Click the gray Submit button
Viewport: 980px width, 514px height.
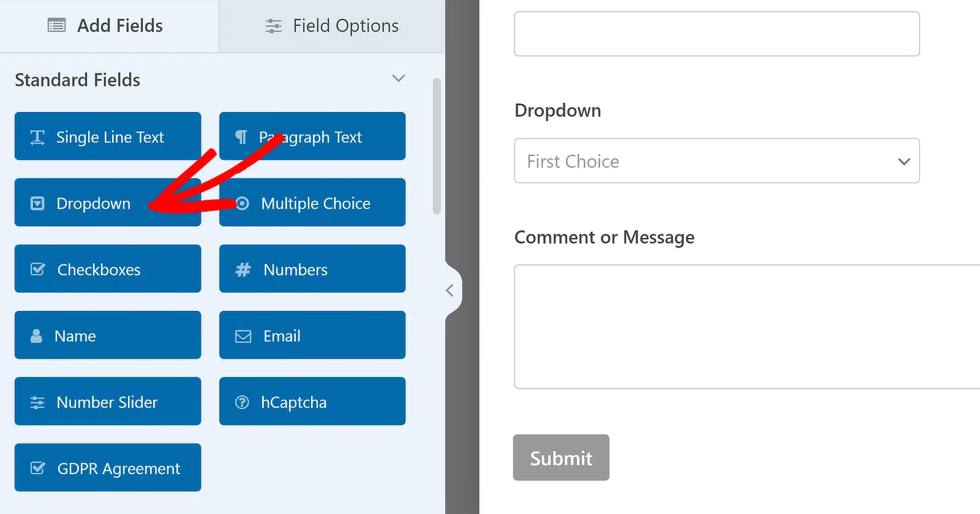[x=561, y=458]
